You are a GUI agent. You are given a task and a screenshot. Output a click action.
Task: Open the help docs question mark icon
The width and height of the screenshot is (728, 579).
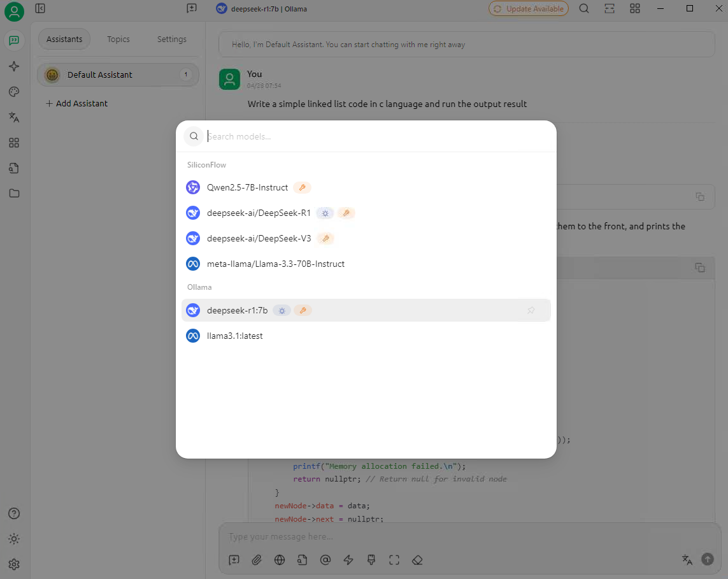click(14, 513)
